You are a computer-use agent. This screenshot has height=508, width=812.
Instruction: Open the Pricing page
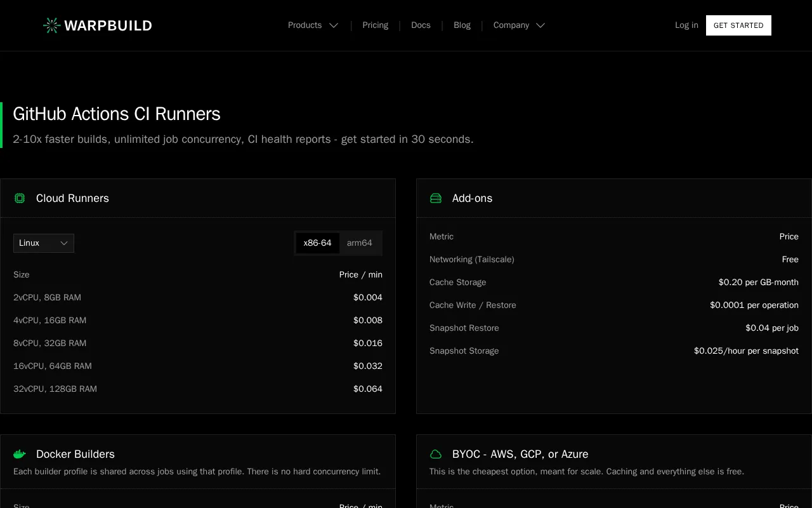[376, 25]
